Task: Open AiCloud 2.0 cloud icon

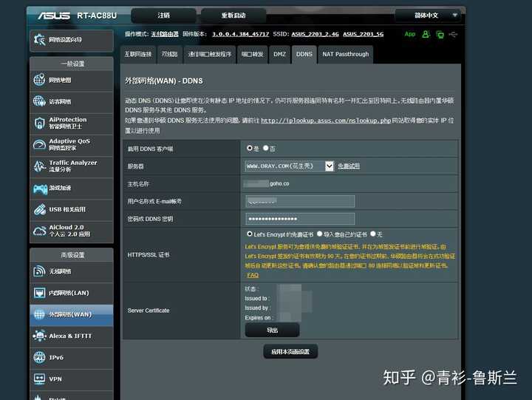Action: pos(39,231)
